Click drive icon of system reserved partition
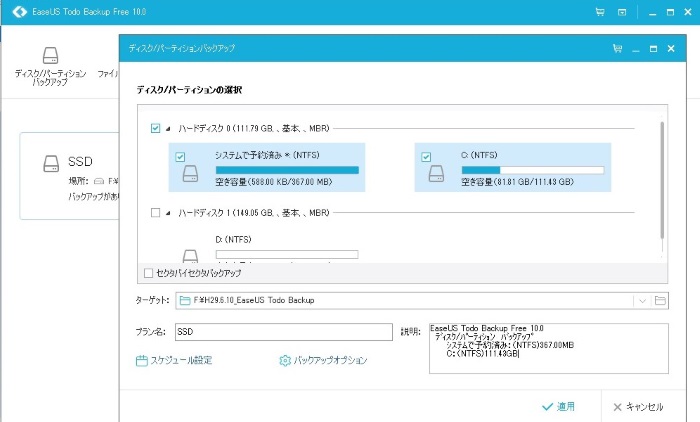The width and height of the screenshot is (700, 422). (191, 174)
